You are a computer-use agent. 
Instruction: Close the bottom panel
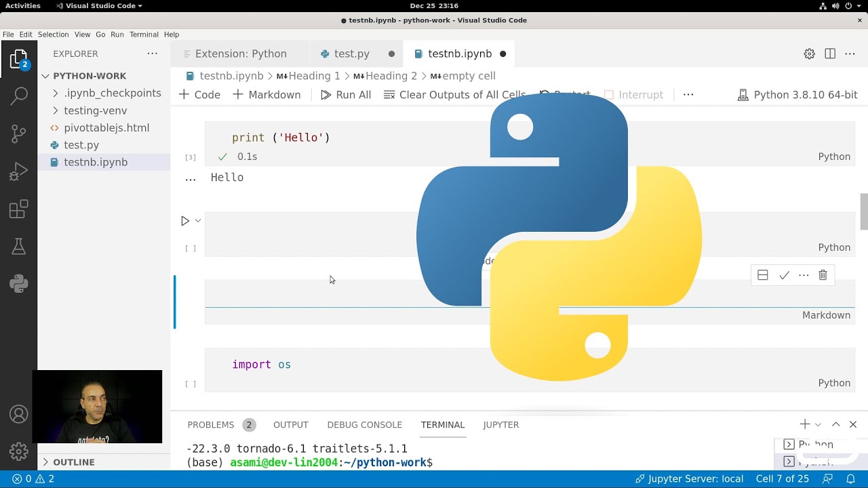[853, 424]
